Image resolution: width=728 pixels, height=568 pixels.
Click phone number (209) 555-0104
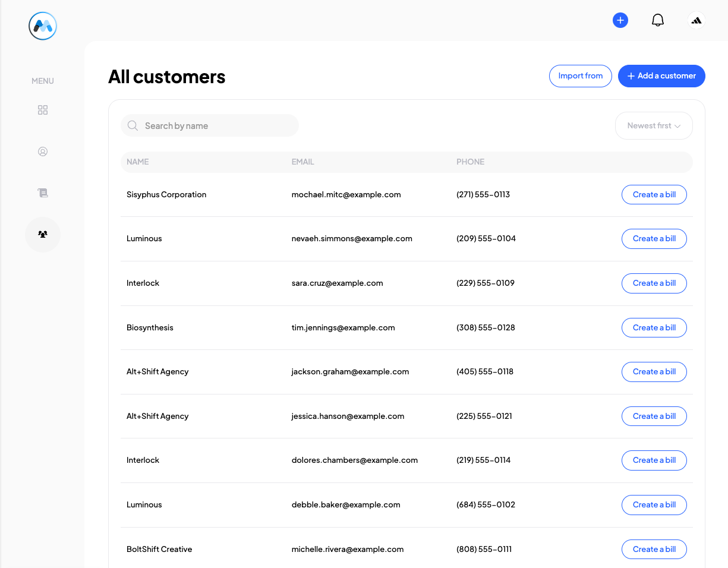(x=486, y=239)
